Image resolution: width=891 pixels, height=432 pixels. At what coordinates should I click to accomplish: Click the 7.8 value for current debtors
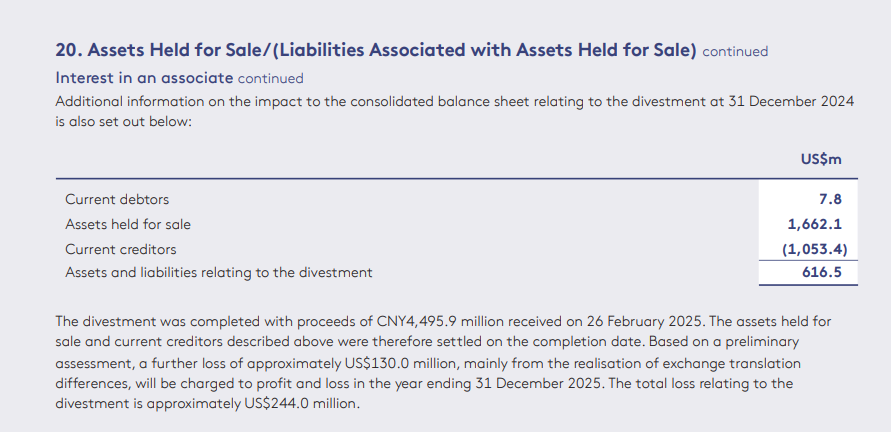[x=830, y=200]
